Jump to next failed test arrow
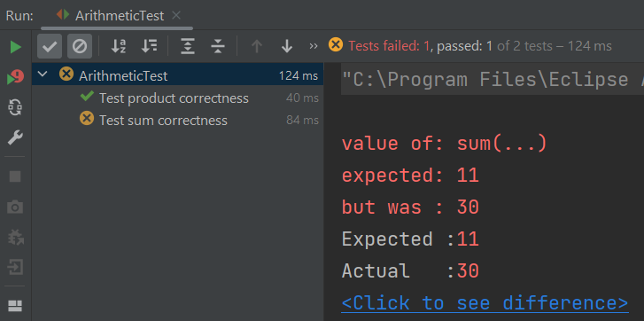This screenshot has width=644, height=321. coord(287,46)
